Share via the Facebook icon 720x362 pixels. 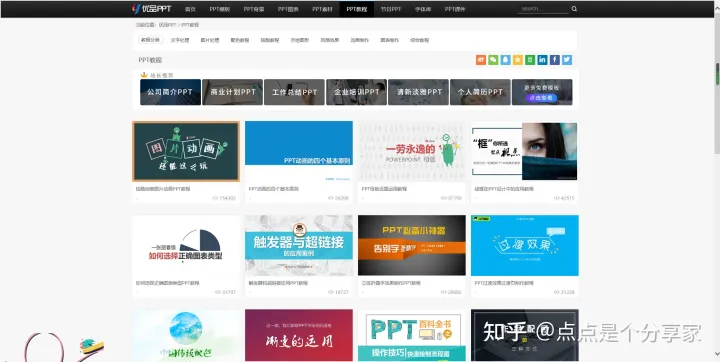click(555, 60)
